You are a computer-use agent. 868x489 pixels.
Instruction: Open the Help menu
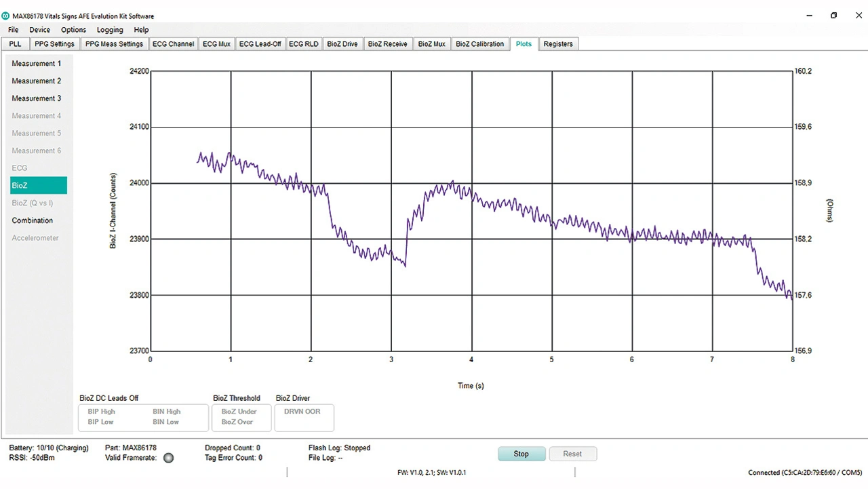(x=141, y=30)
